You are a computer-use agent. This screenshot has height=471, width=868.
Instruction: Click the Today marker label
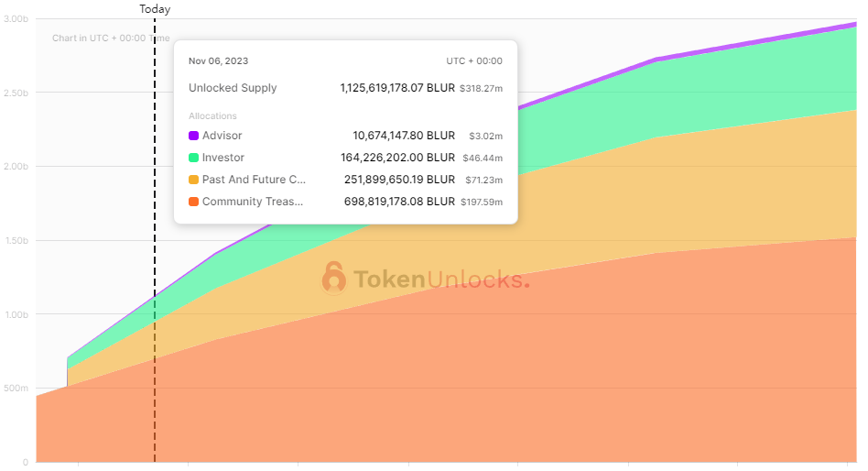click(155, 9)
